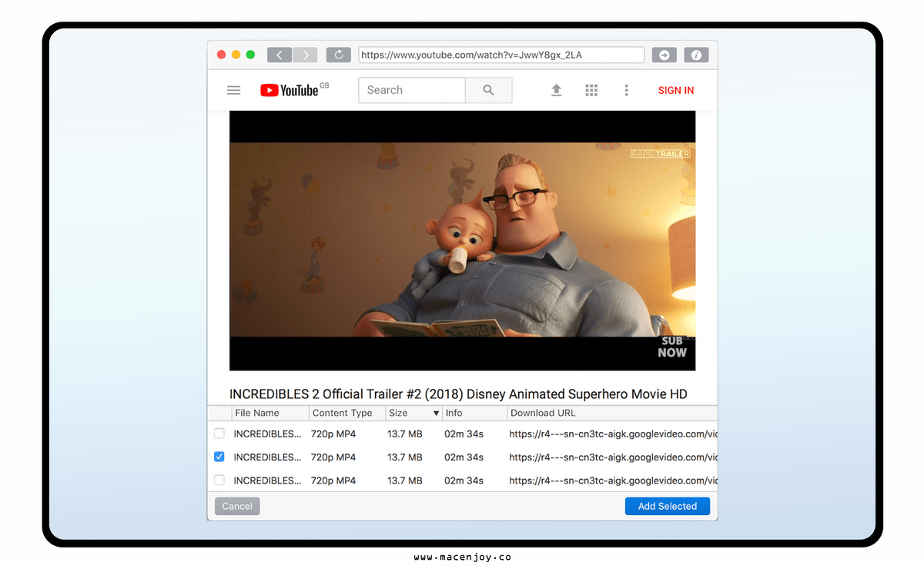924x566 pixels.
Task: Click the Incredibles 2 video player
Action: click(x=462, y=240)
